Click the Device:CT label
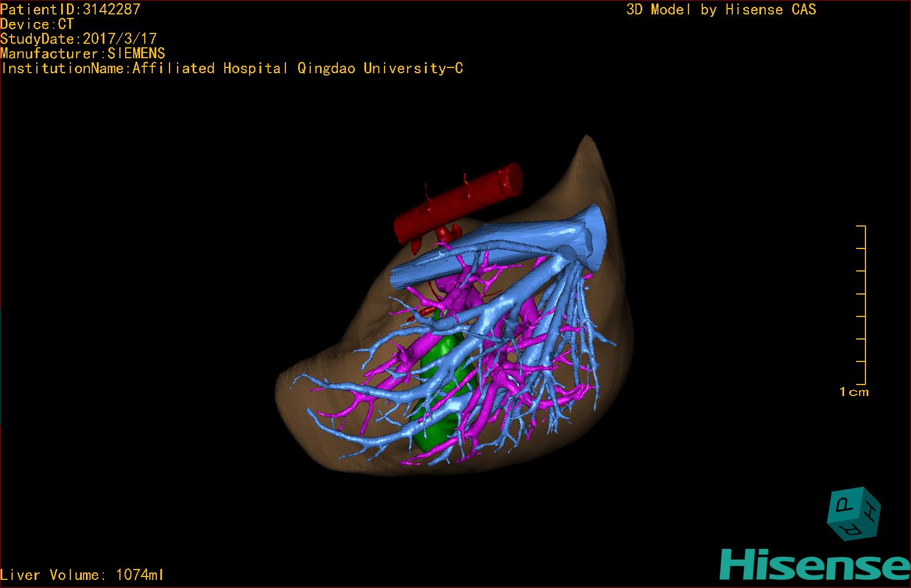 37,24
